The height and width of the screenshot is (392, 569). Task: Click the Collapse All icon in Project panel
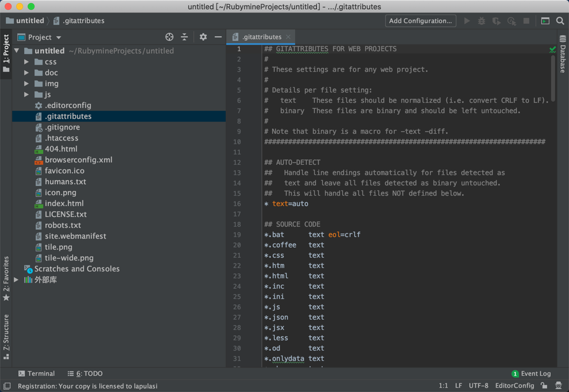click(x=184, y=37)
